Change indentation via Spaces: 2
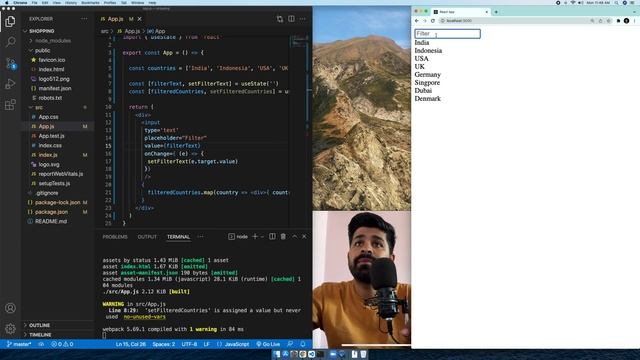This screenshot has height=360, width=640. point(164,344)
